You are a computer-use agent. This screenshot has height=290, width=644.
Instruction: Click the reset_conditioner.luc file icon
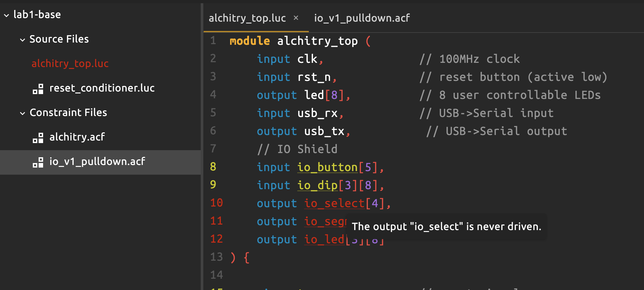click(x=38, y=89)
